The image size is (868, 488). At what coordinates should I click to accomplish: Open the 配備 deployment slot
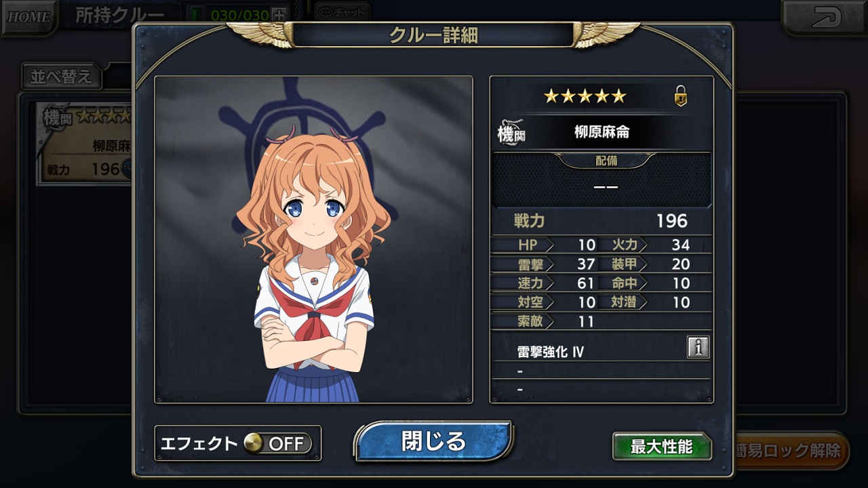point(602,179)
